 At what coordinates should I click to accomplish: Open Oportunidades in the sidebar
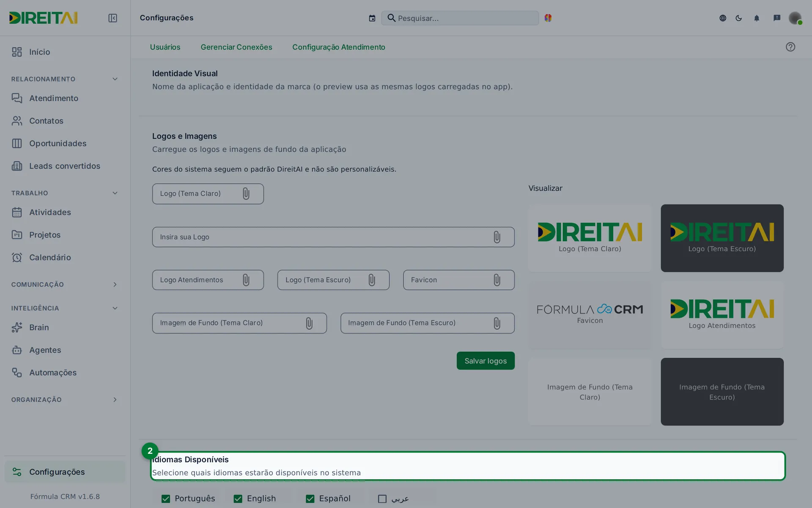[65, 144]
